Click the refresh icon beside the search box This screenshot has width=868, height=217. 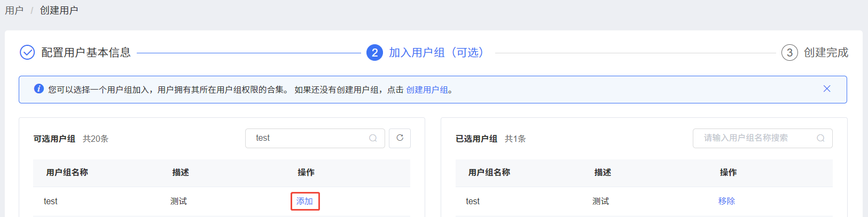click(x=400, y=138)
